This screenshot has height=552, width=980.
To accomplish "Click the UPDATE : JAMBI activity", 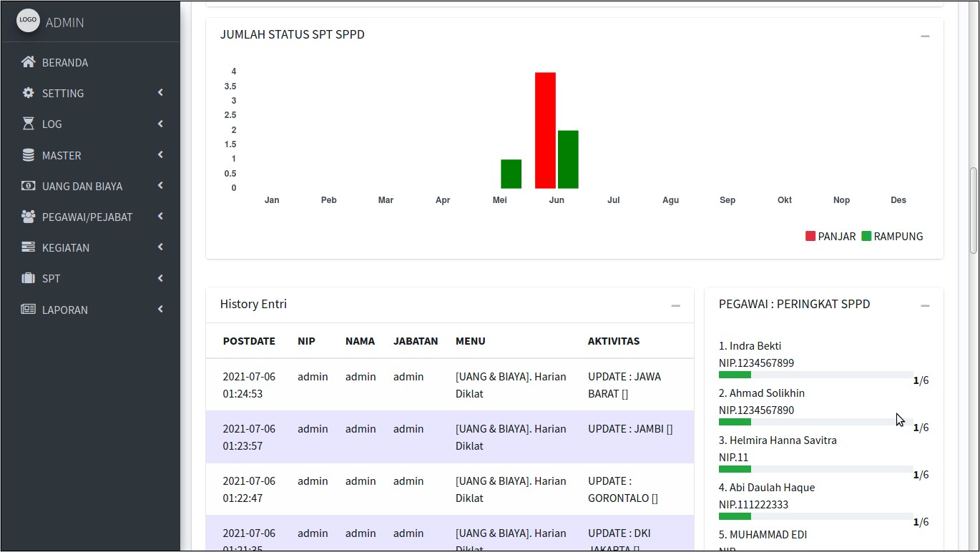I will click(630, 429).
